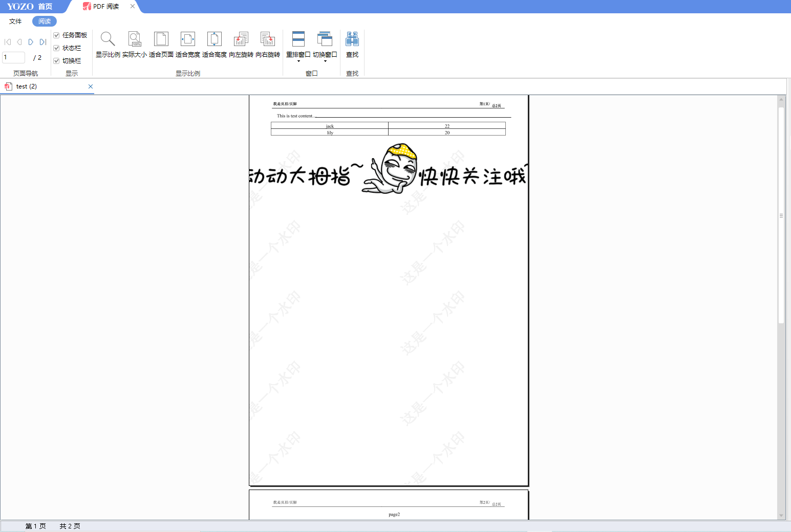The width and height of the screenshot is (791, 532).
Task: Click the scrollbar up arrow
Action: [x=781, y=99]
